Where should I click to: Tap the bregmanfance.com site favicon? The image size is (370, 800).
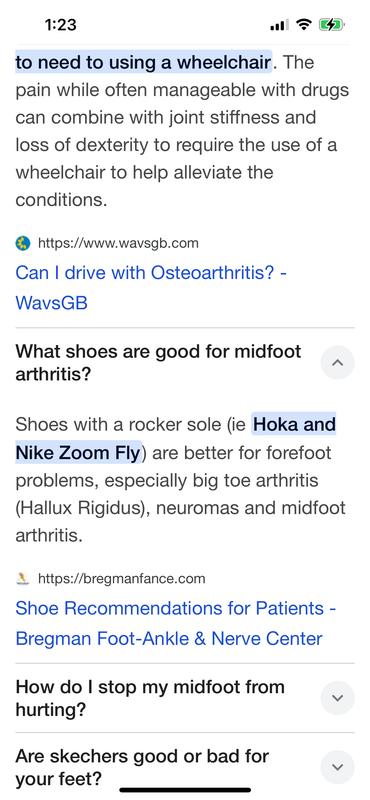pyautogui.click(x=23, y=579)
